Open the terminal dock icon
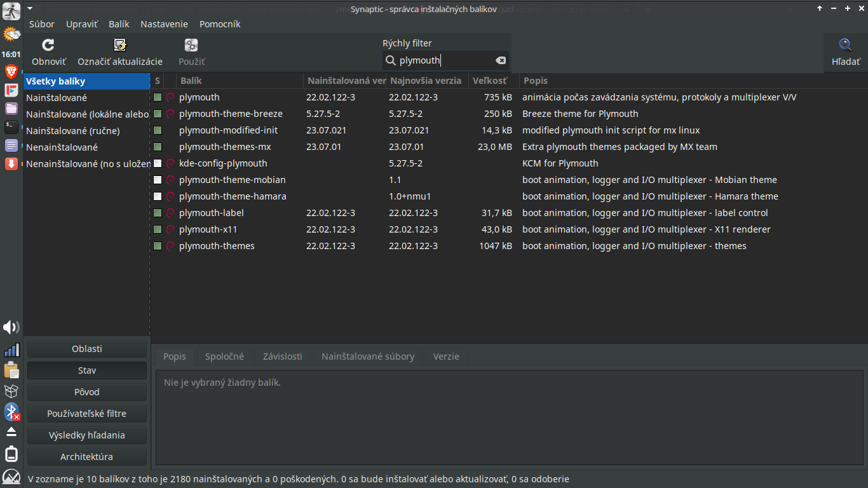Image resolution: width=868 pixels, height=488 pixels. coord(11,126)
